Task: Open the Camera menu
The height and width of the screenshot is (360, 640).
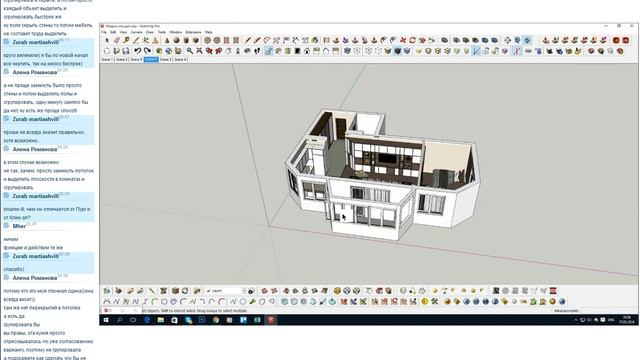Action: pos(136,32)
